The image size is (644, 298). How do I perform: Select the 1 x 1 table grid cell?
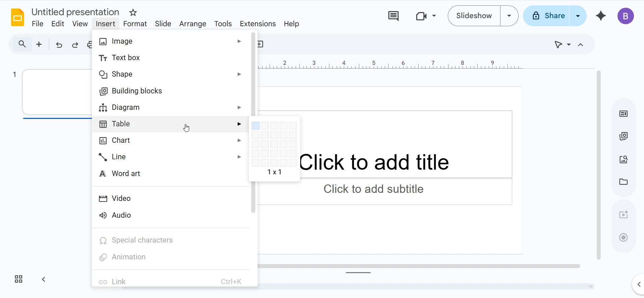tap(256, 126)
